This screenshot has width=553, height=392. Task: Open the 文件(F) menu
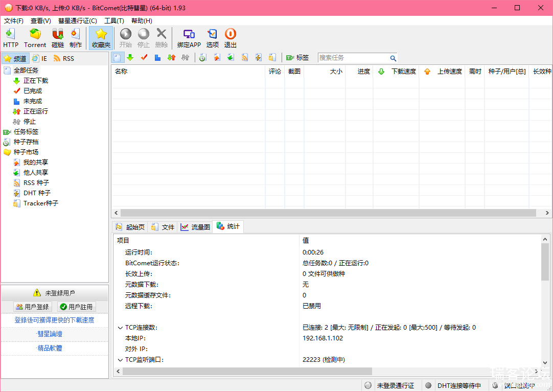[x=13, y=21]
